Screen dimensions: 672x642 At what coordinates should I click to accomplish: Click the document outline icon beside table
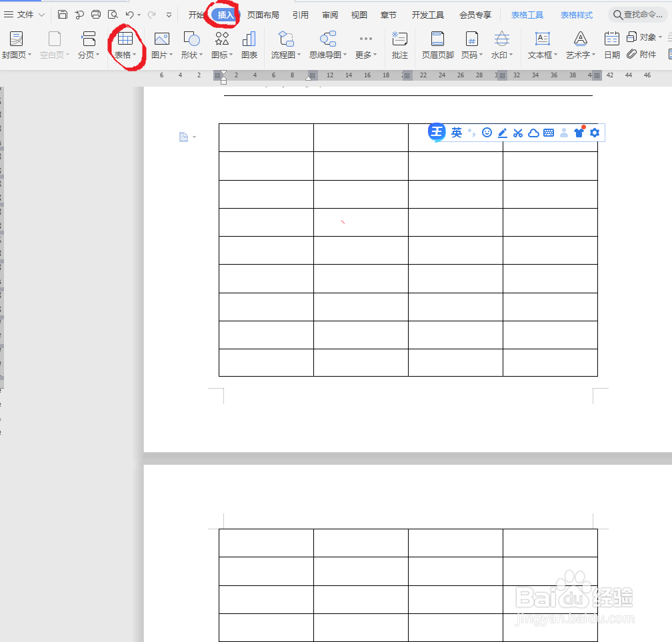coord(183,137)
